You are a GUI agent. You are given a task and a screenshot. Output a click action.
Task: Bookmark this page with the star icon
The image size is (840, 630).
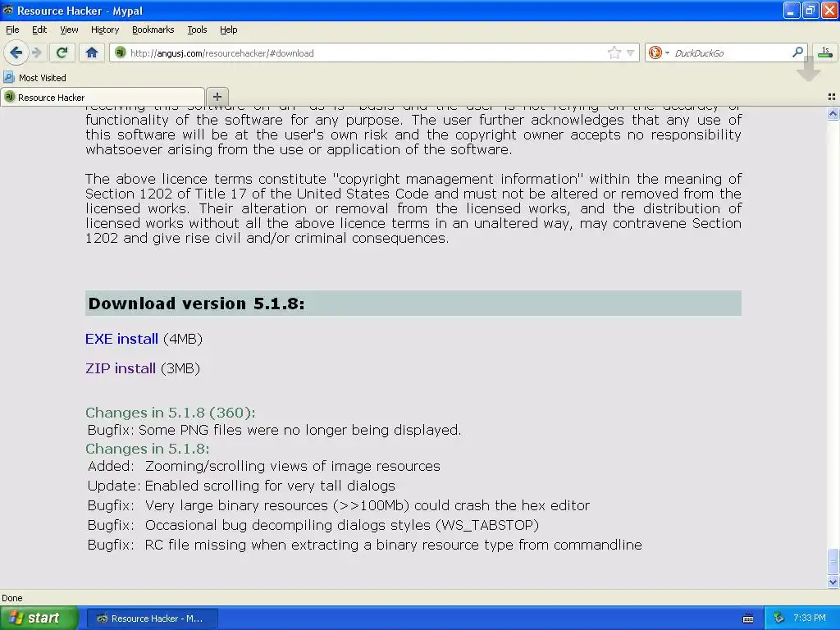614,52
